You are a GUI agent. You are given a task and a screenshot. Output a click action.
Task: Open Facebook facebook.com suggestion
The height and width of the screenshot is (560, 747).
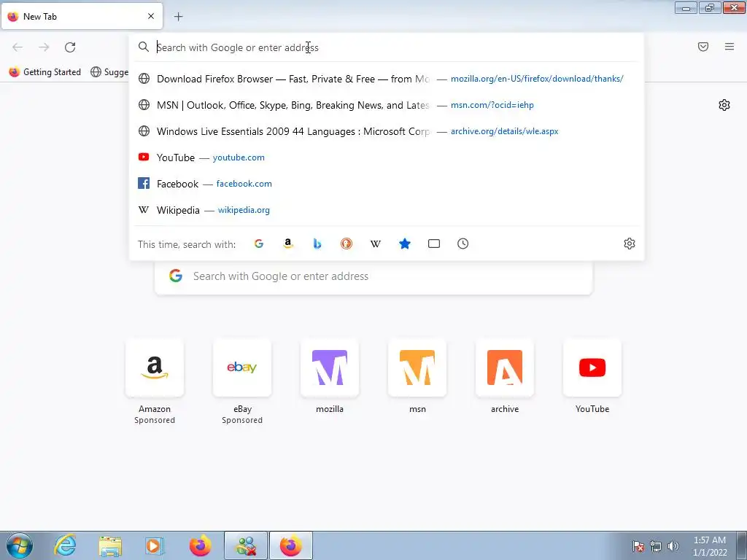point(387,183)
